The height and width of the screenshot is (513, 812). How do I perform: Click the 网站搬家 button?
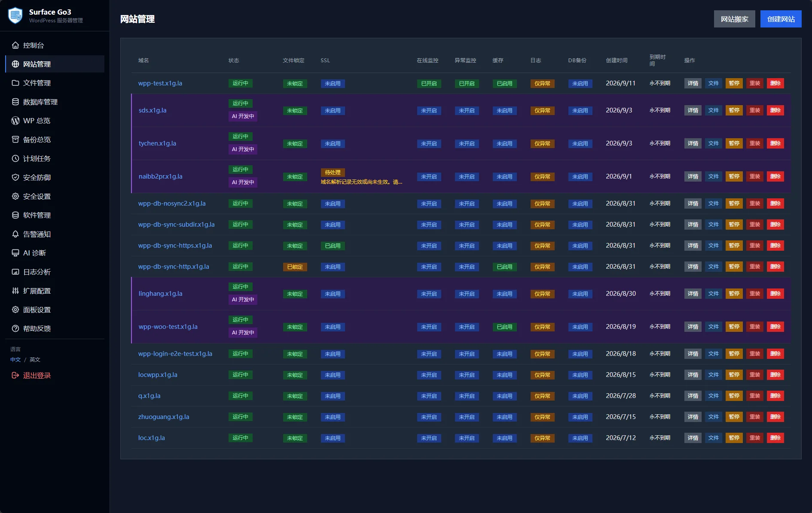(734, 19)
